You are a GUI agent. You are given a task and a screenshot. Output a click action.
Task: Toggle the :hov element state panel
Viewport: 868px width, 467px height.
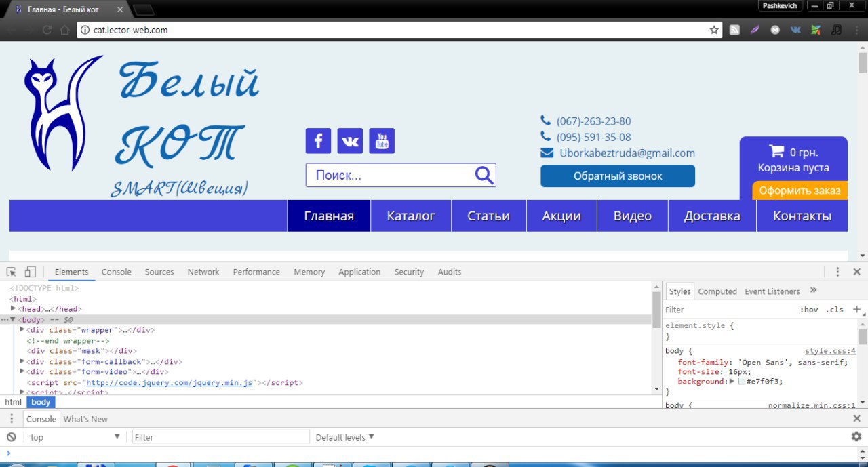809,310
